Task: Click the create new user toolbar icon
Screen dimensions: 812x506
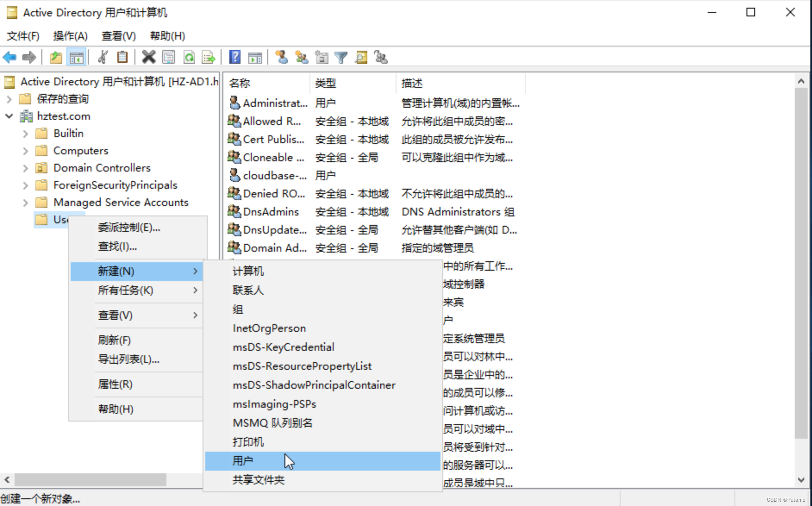Action: click(281, 57)
